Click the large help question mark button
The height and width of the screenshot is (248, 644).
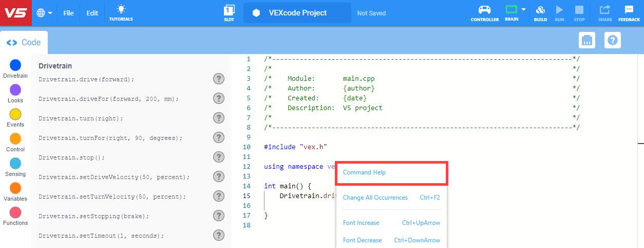613,40
